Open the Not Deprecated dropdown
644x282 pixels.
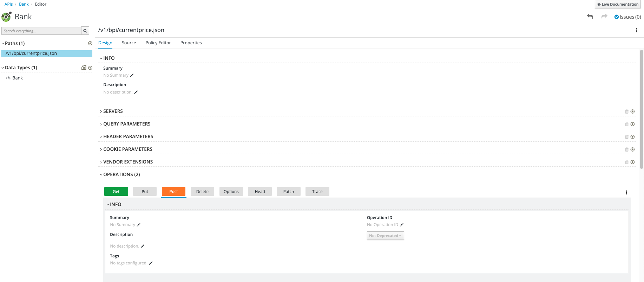click(385, 236)
